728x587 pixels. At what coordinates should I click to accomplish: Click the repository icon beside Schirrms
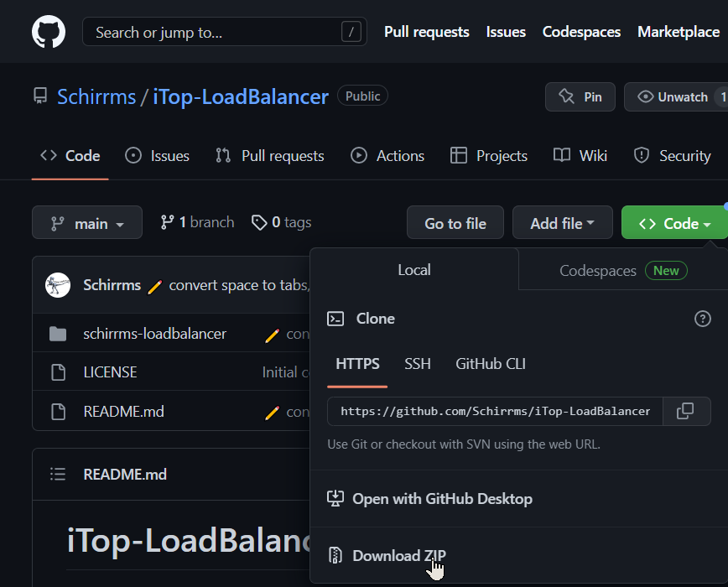(40, 96)
